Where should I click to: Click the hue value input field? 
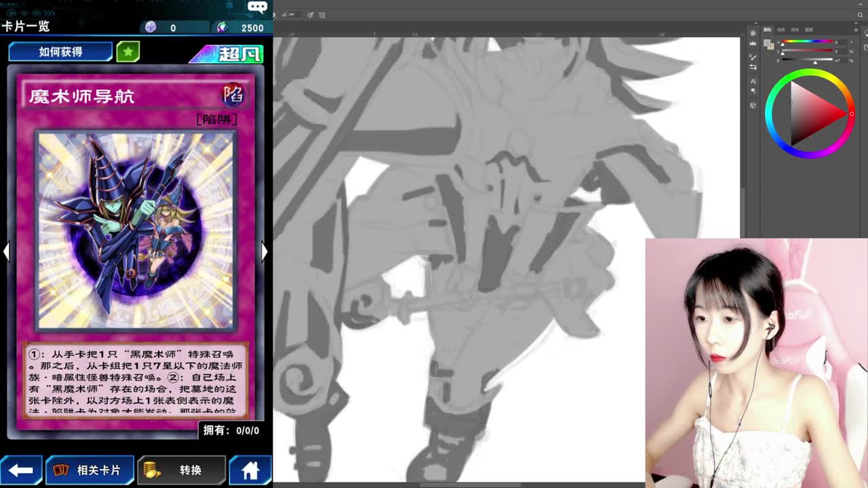point(841,42)
